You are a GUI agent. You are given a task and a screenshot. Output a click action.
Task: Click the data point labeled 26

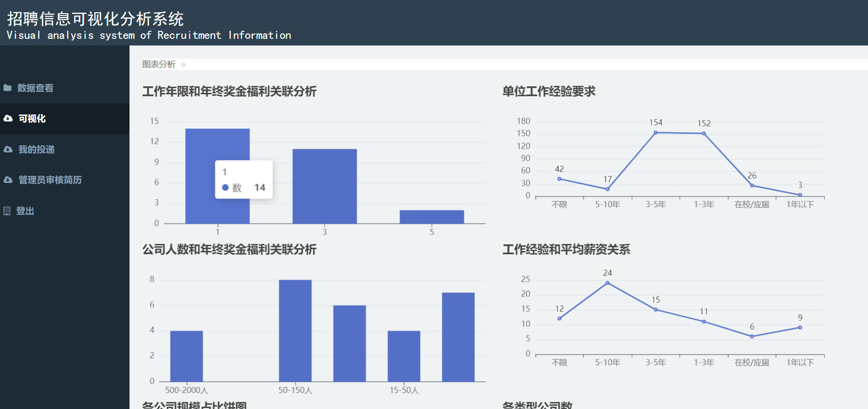[752, 185]
